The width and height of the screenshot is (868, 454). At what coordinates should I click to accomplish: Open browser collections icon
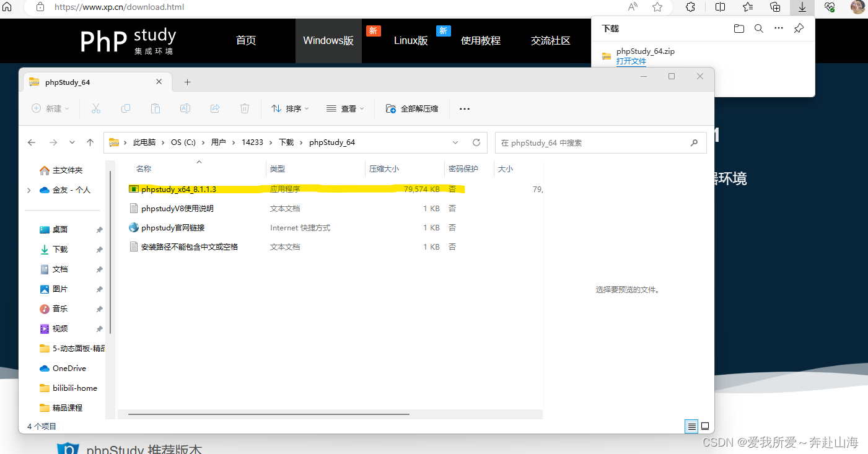tap(775, 7)
